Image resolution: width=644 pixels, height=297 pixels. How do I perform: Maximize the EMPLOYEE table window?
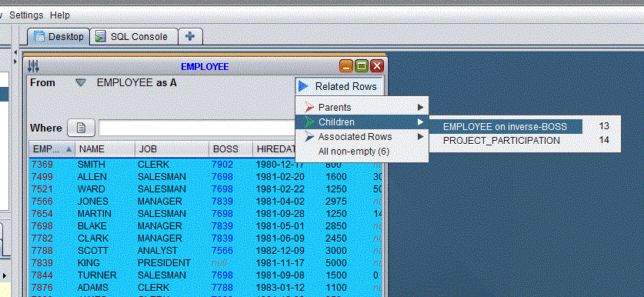click(x=362, y=65)
